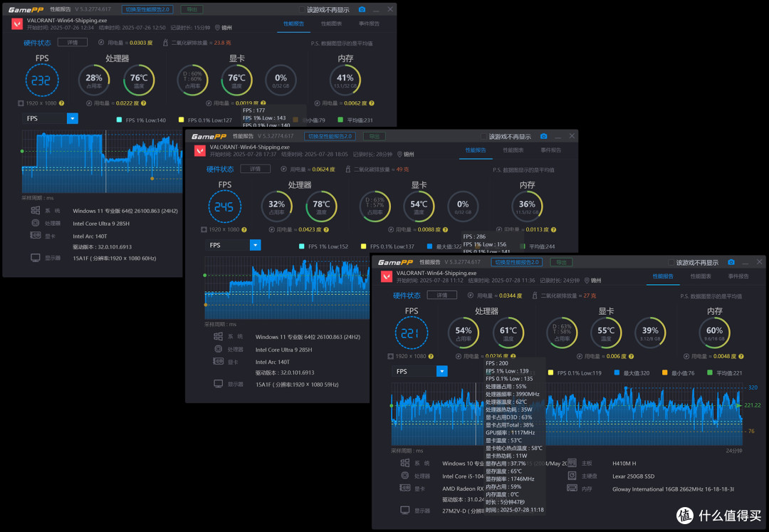Click the help icon beside 1920 x 1080 in FPS 221 window
The height and width of the screenshot is (532, 769).
(x=431, y=357)
